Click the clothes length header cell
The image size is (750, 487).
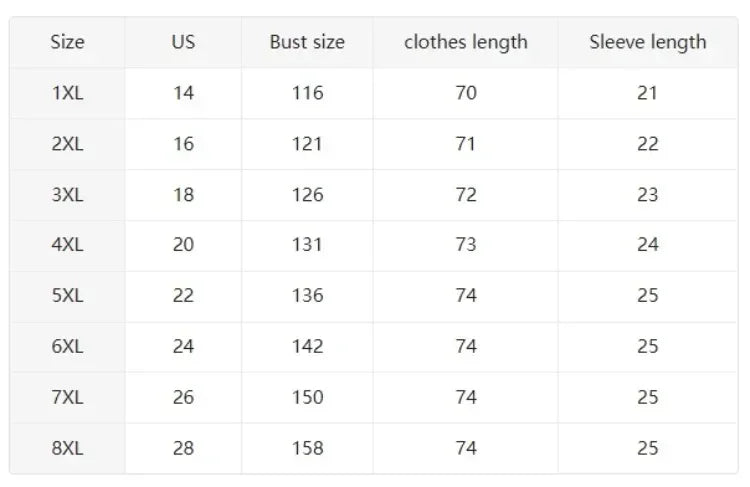click(x=465, y=42)
